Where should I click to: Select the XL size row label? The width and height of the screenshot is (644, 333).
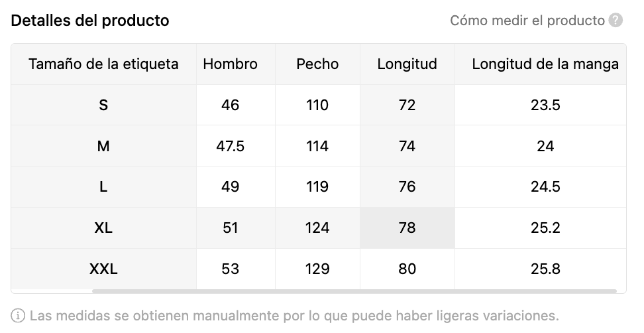point(103,228)
